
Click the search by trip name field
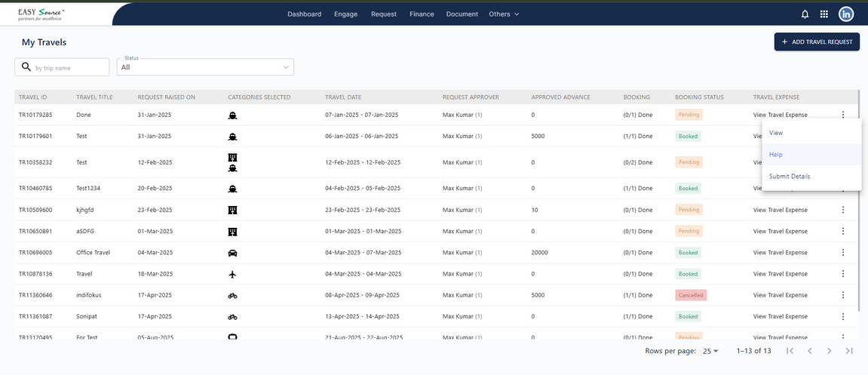pyautogui.click(x=70, y=68)
